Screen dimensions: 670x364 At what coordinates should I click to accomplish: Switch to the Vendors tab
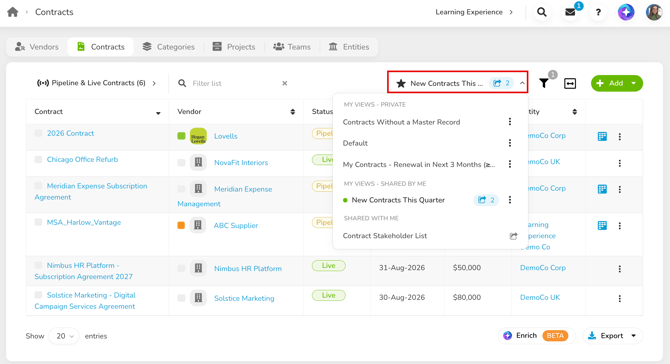[37, 47]
